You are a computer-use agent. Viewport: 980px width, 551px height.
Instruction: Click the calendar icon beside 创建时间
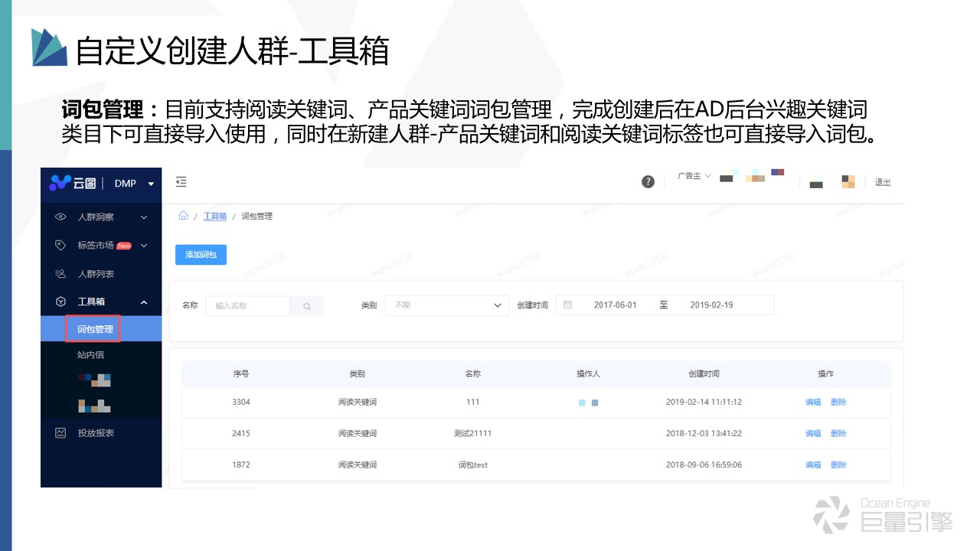(566, 304)
